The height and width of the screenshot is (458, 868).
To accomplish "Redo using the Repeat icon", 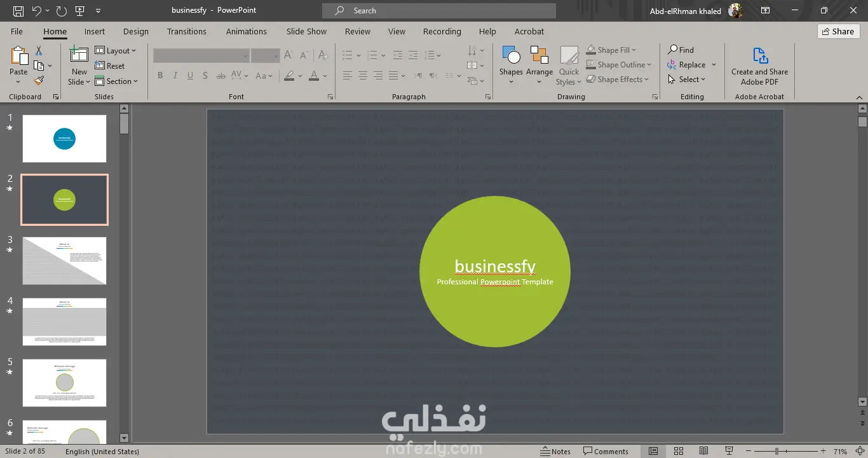I will 61,11.
